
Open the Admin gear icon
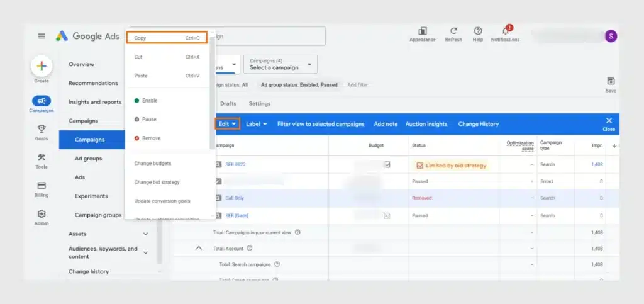42,213
